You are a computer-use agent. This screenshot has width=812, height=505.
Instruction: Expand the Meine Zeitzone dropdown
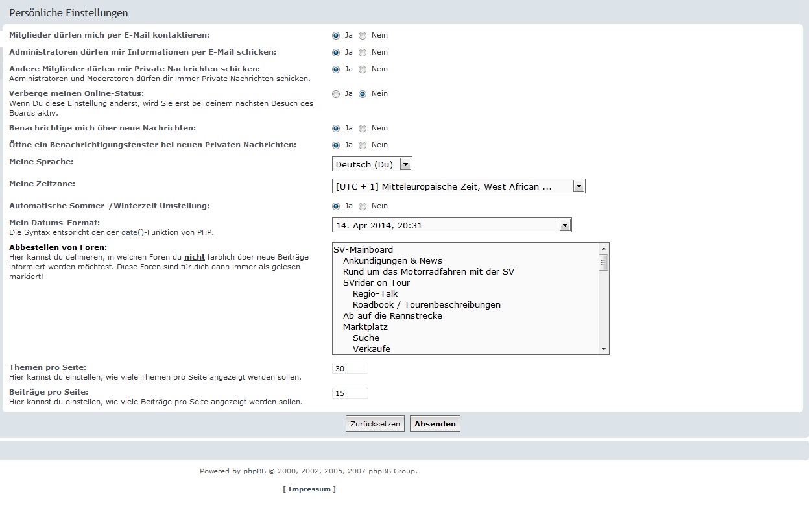pos(579,186)
